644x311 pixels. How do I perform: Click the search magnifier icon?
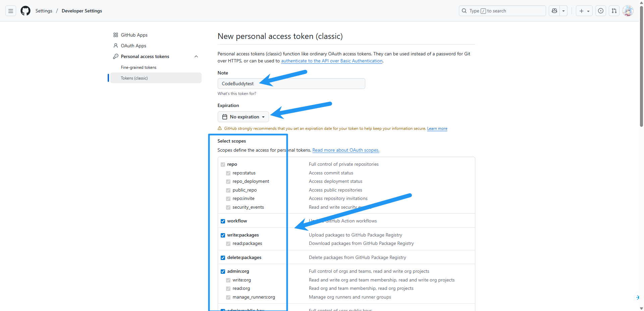click(464, 11)
